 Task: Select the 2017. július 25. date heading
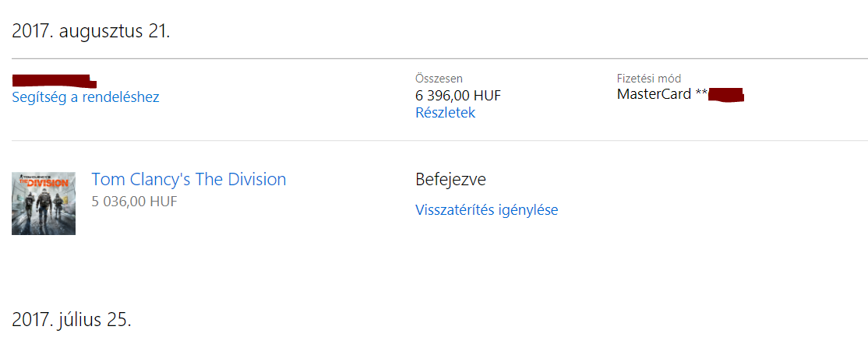(72, 319)
